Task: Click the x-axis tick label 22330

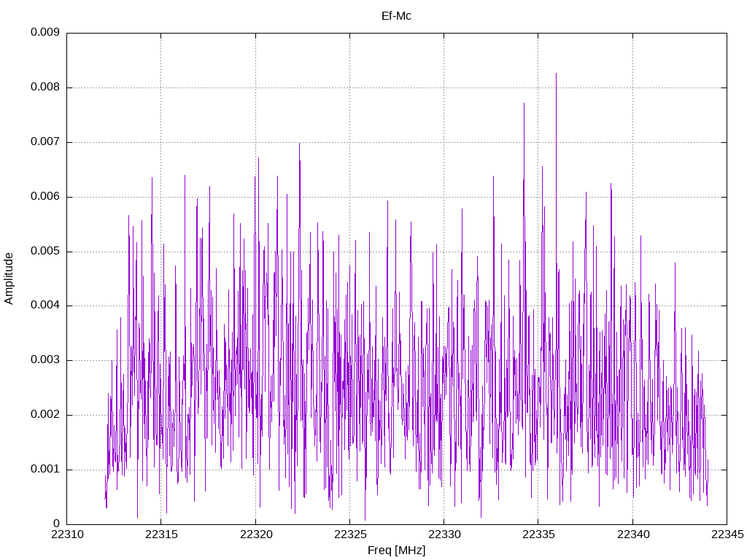Action: (x=444, y=534)
